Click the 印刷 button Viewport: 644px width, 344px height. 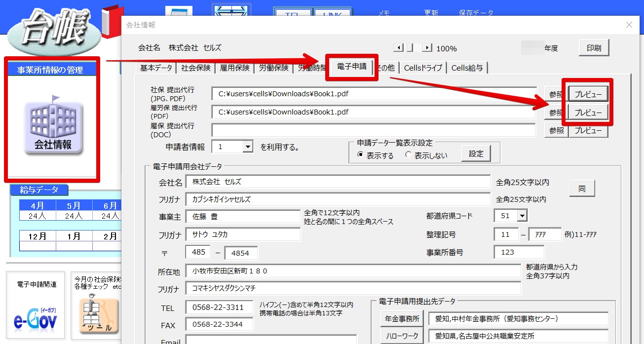pos(594,47)
